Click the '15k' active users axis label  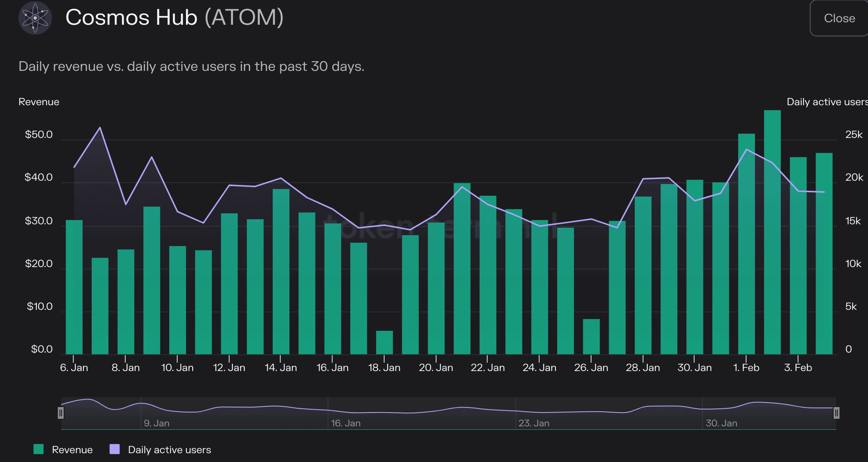[x=853, y=221]
